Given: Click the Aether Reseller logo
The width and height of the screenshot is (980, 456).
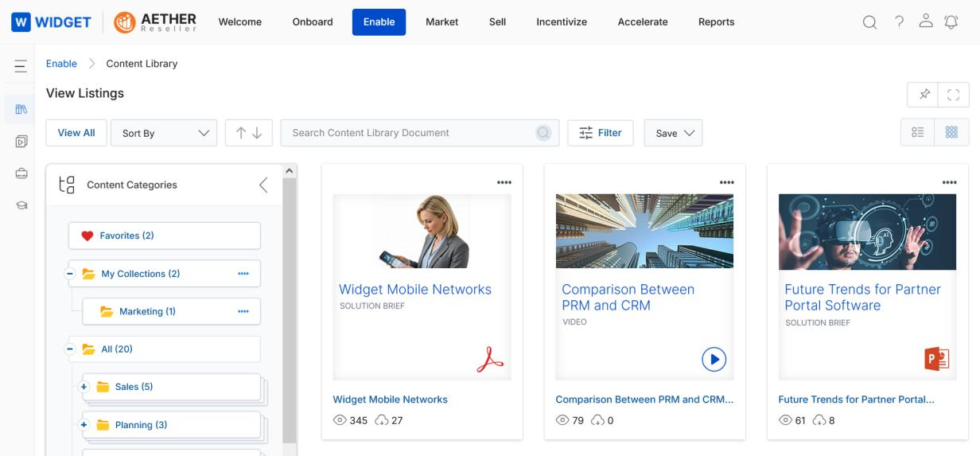Looking at the screenshot, I should [155, 22].
